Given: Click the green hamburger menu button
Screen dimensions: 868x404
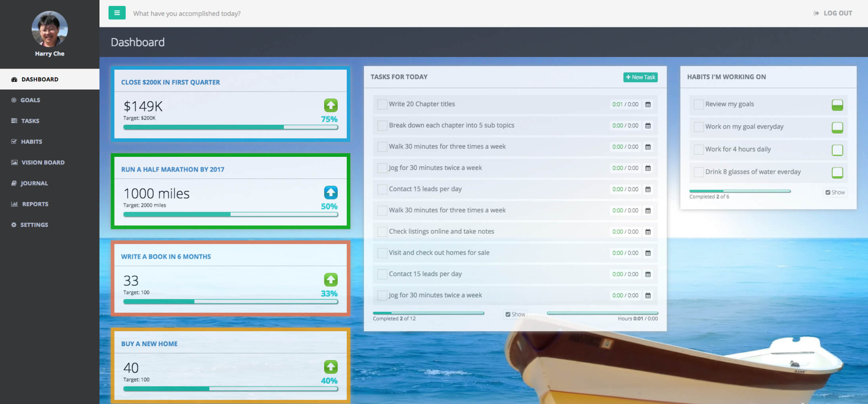Looking at the screenshot, I should tap(117, 13).
